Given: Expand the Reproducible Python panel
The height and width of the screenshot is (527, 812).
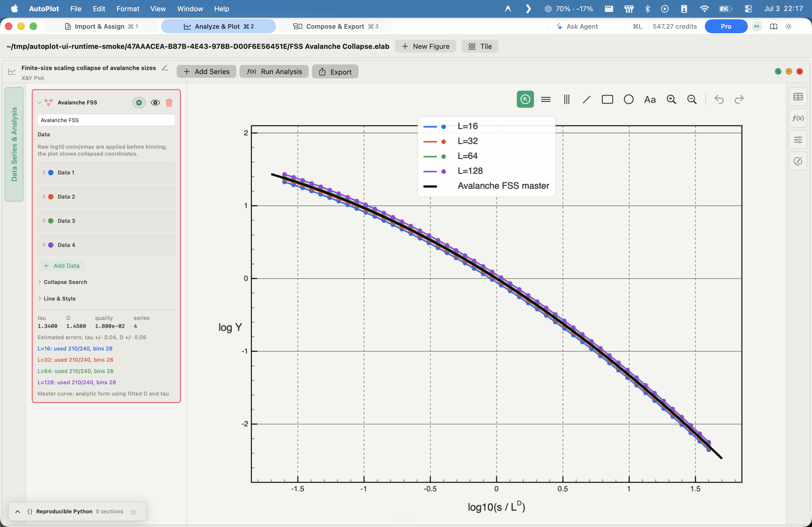Looking at the screenshot, I should pos(18,512).
